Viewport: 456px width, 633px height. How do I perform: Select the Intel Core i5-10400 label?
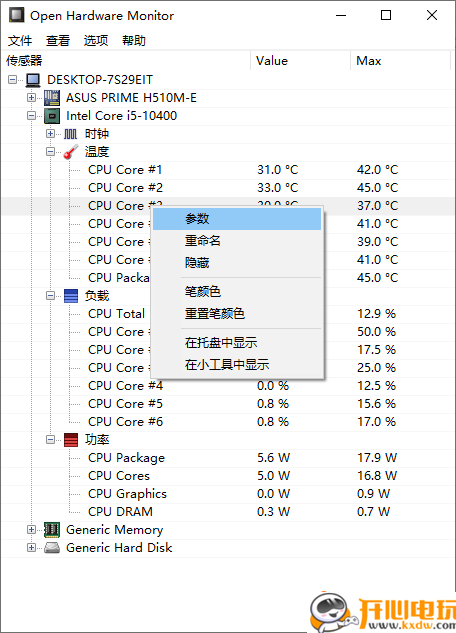pos(121,116)
